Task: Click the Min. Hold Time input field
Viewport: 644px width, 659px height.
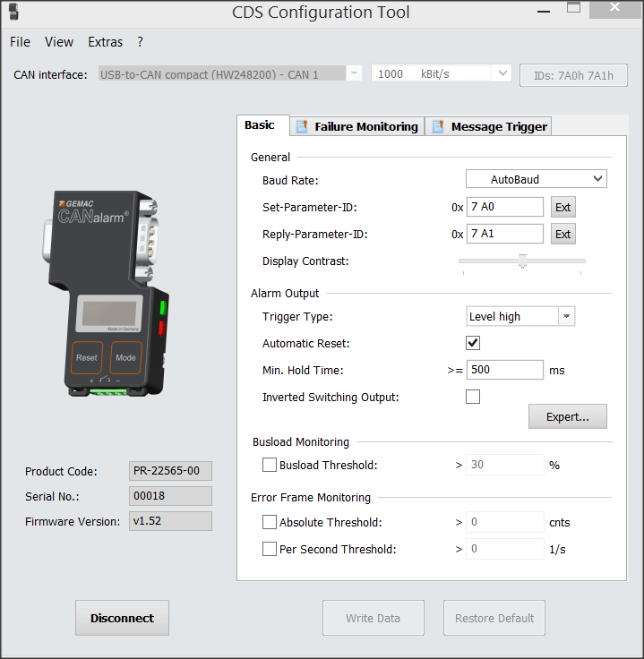Action: 505,370
